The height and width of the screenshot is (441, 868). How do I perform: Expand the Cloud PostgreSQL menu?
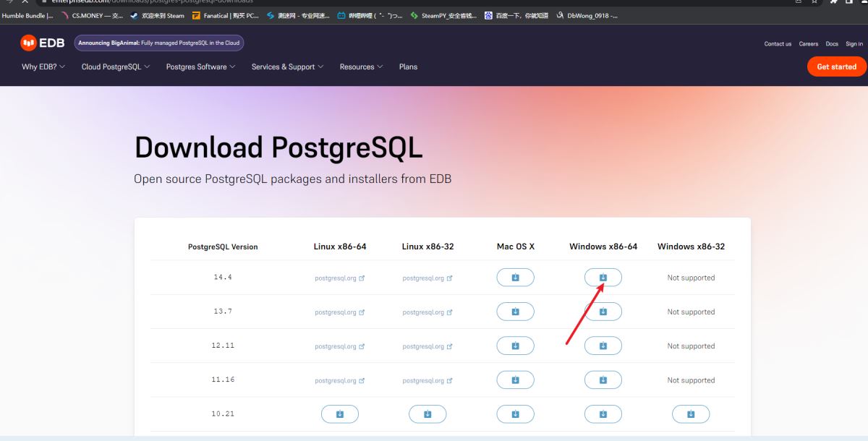click(x=116, y=67)
